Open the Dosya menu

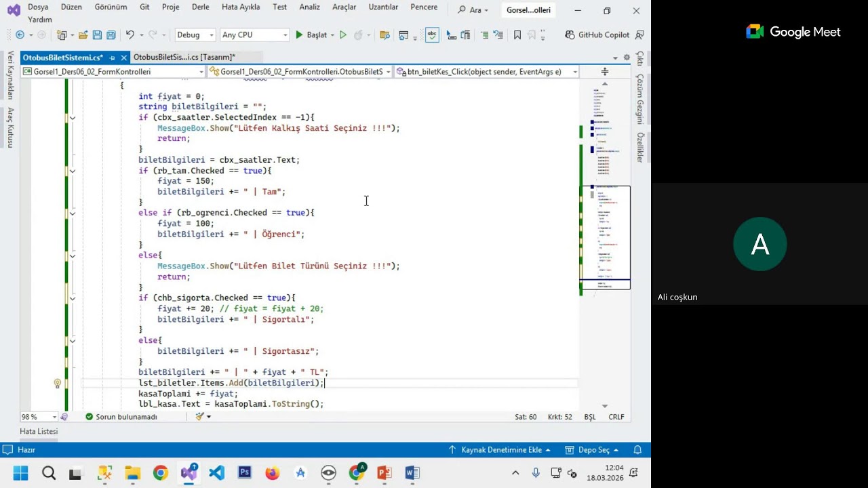click(38, 7)
